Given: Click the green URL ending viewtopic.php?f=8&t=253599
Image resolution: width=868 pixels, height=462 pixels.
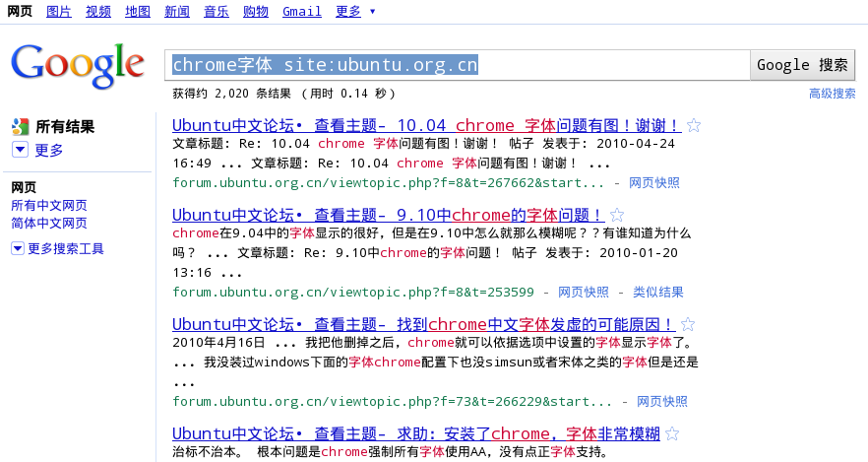Looking at the screenshot, I should click(x=353, y=292).
